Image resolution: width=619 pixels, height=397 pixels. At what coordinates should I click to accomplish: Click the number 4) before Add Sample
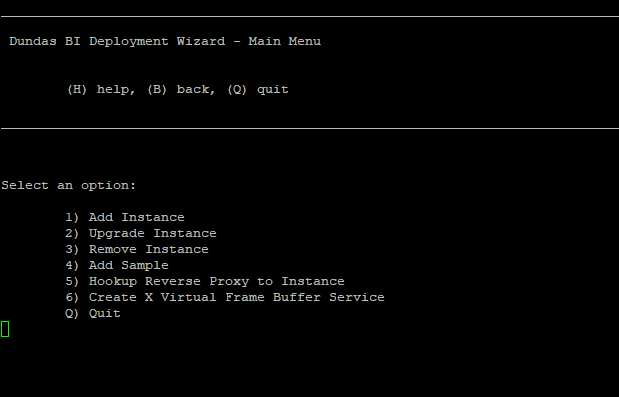pyautogui.click(x=72, y=266)
